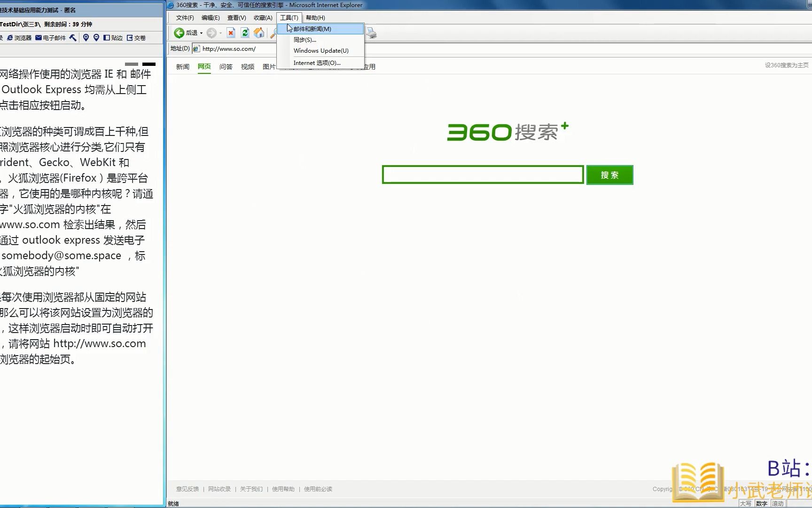Select the black page indicator bar
812x508 pixels.
tap(149, 64)
